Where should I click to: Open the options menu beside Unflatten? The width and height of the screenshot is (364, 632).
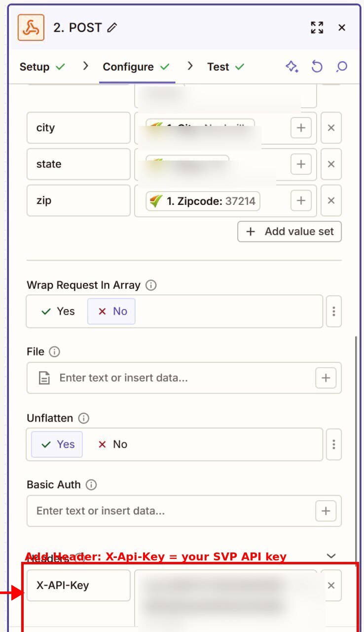pos(334,444)
